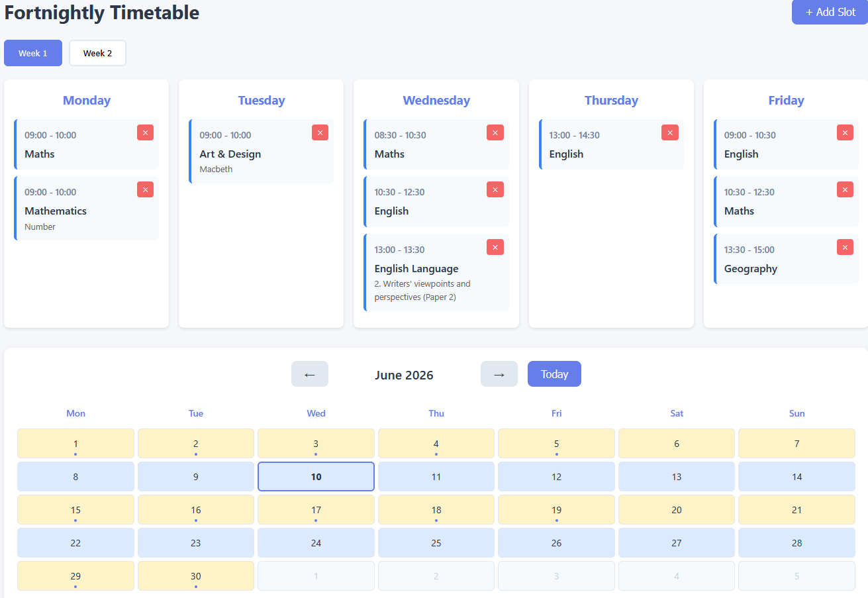Screen dimensions: 868x598
Task: Remove the Wednesday 10:30 English slot
Action: click(x=495, y=189)
